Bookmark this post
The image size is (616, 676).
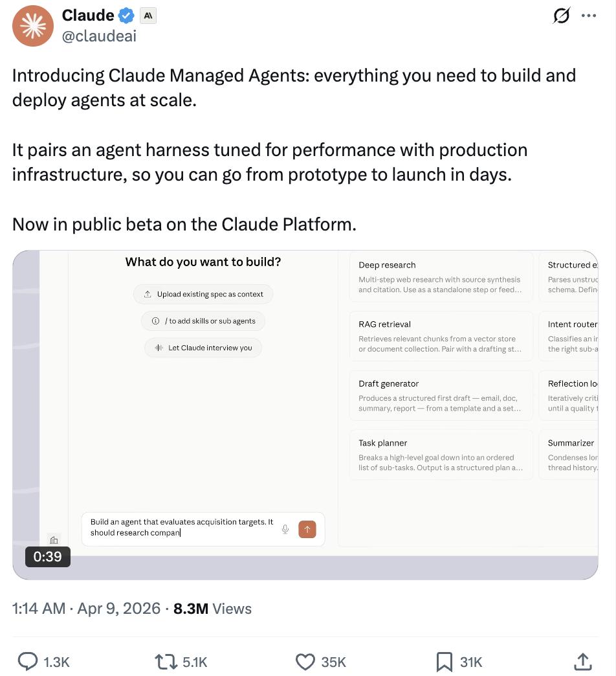coord(444,661)
